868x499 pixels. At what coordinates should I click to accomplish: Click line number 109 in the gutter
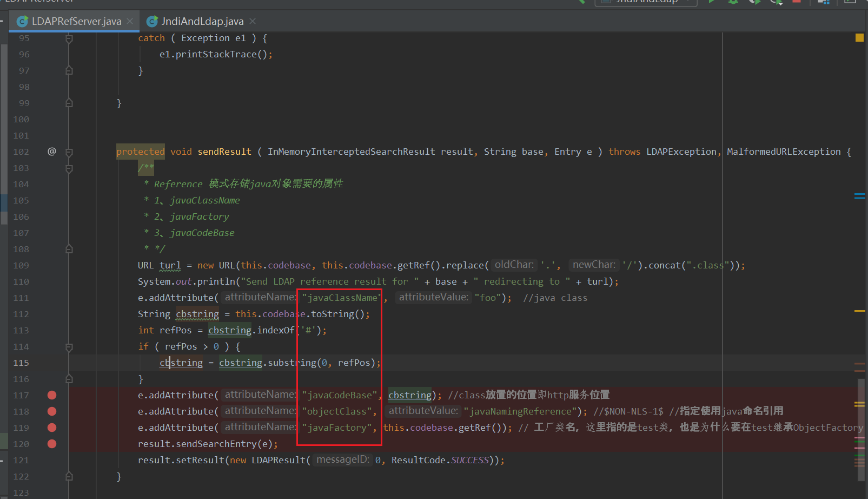pyautogui.click(x=21, y=265)
